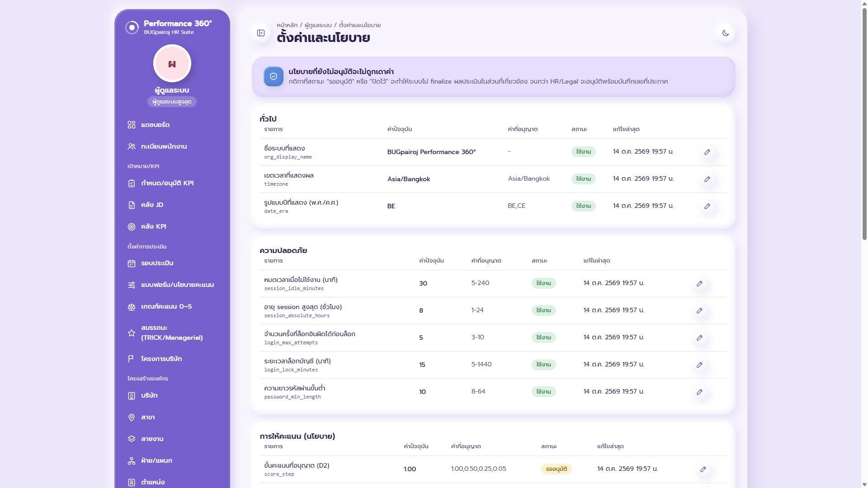Viewport: 868px width, 488px height.
Task: Edit the timezone setting row
Action: [x=707, y=179]
